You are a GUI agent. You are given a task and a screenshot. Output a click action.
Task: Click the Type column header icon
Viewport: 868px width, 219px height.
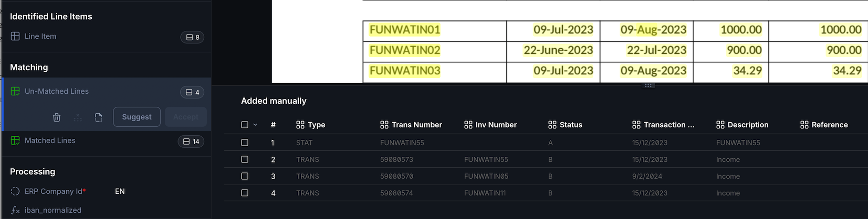pos(300,125)
